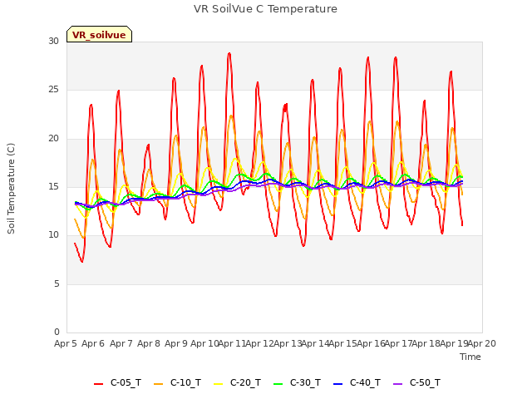The image size is (532, 399).
Task: Toggle the C-10_T orange legend swatch
Action: [158, 384]
